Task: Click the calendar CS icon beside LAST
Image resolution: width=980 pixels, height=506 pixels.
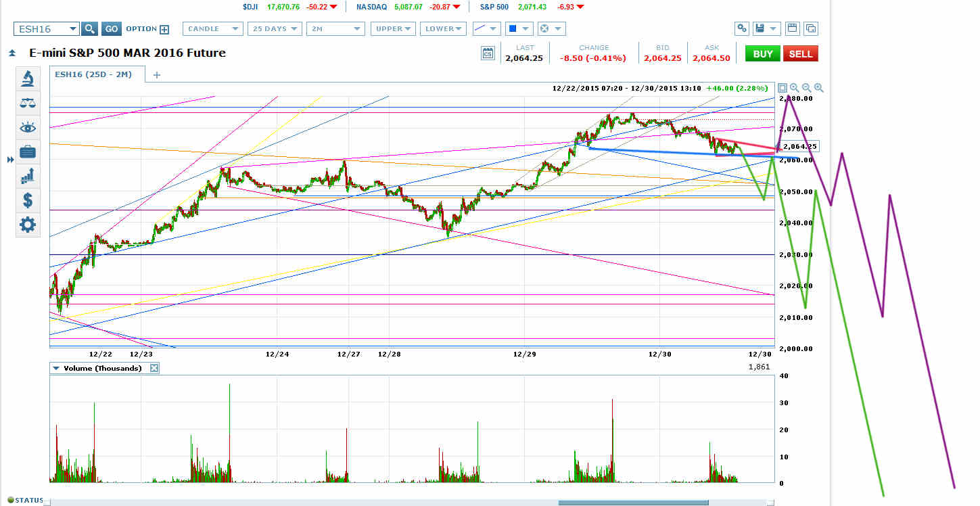Action: tap(488, 53)
